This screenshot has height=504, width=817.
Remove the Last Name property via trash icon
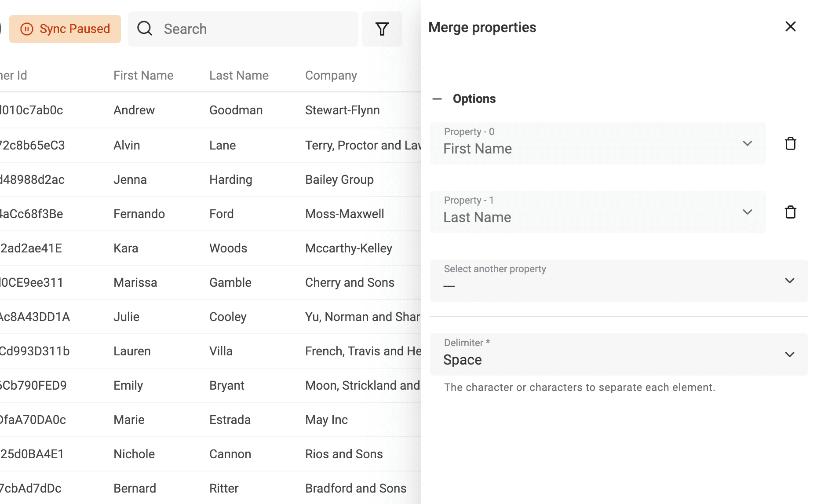tap(790, 212)
